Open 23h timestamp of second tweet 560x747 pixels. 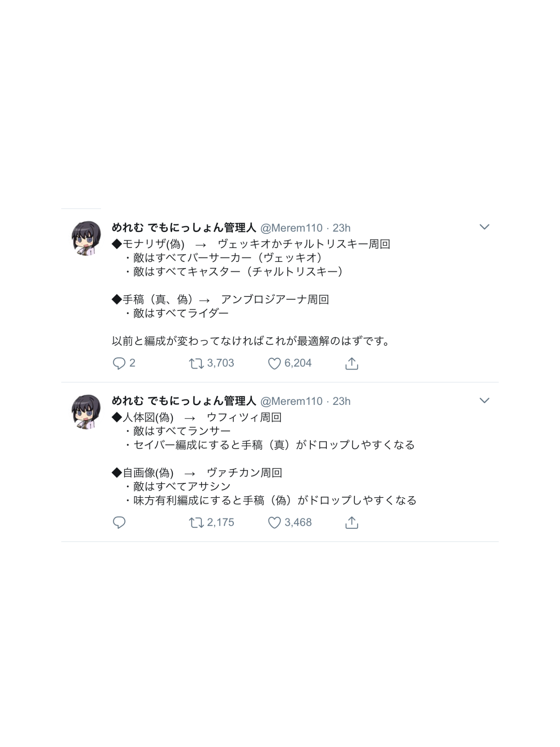[342, 401]
